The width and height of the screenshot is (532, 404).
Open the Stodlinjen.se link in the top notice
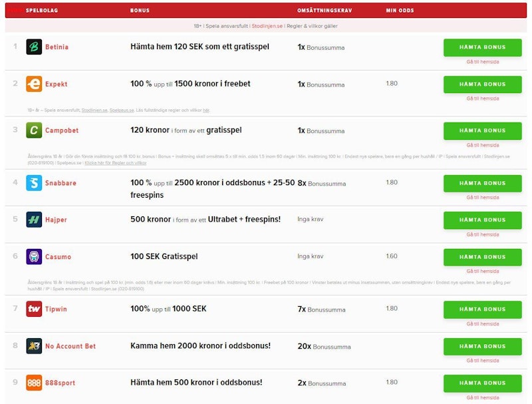click(x=267, y=26)
